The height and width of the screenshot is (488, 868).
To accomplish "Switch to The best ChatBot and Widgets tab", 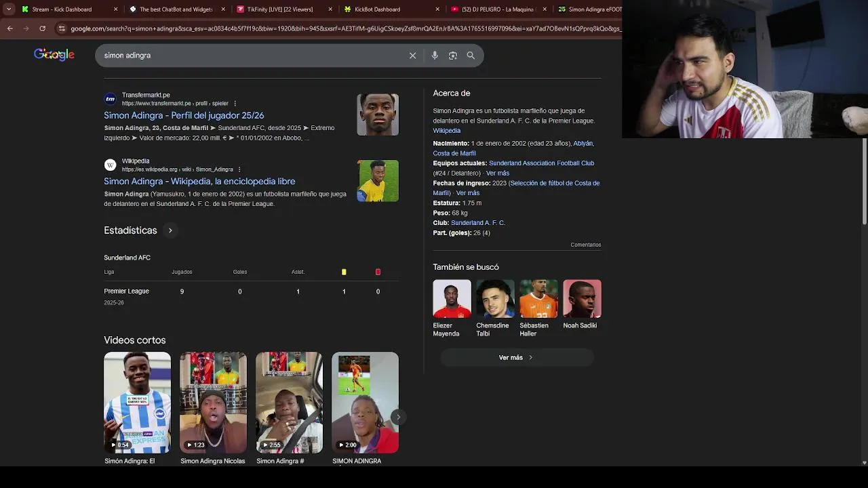I will coord(176,9).
